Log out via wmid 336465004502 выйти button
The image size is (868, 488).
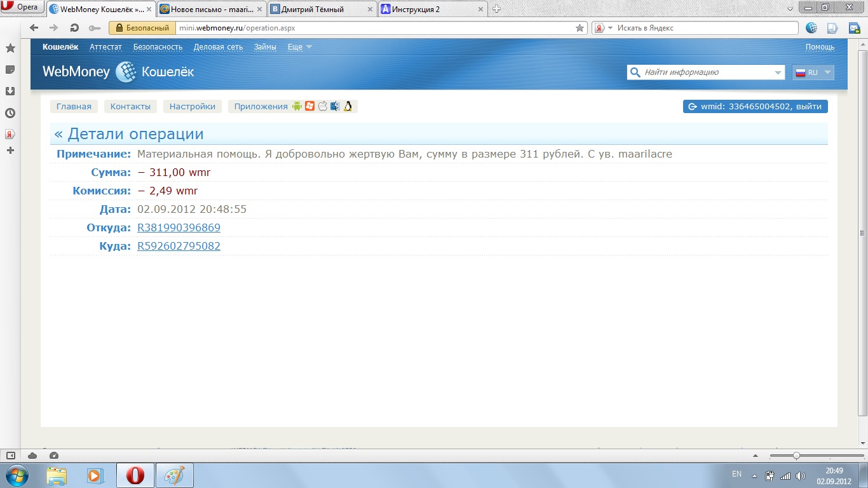tap(755, 106)
